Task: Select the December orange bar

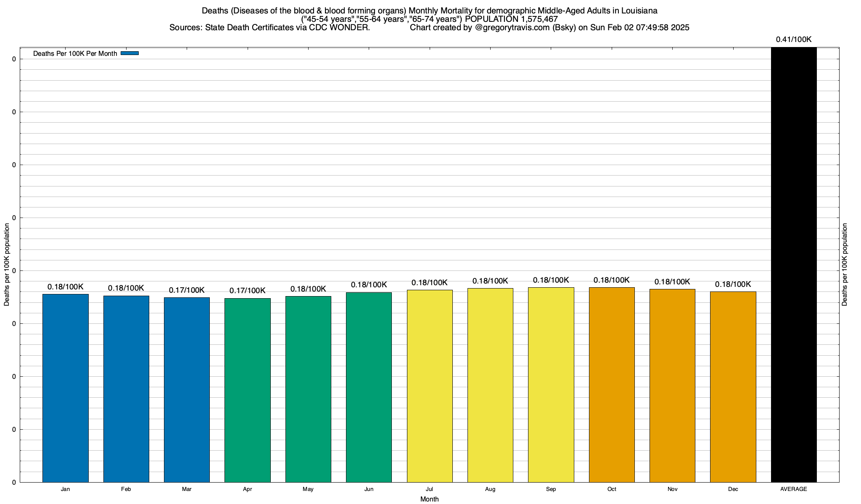Action: tap(733, 386)
